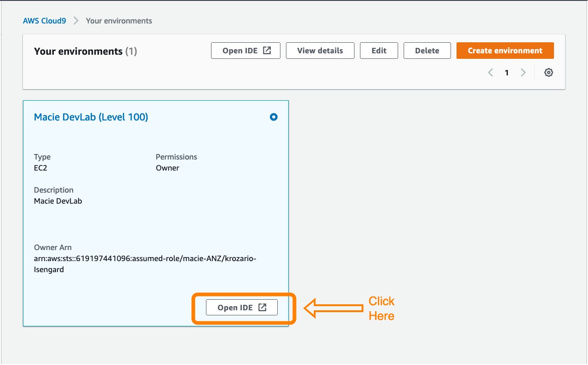The height and width of the screenshot is (365, 588).
Task: Click the "Description" field label
Action: pos(54,190)
